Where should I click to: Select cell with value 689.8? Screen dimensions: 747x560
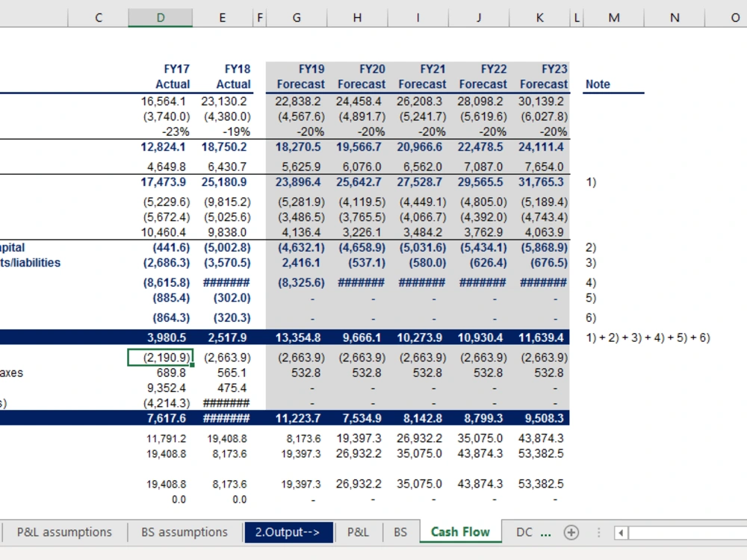pos(171,373)
